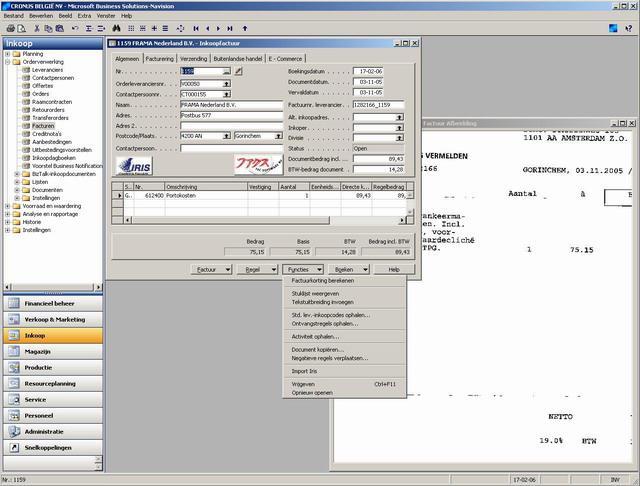
Task: Click the IRIS logo image
Action: 134,165
